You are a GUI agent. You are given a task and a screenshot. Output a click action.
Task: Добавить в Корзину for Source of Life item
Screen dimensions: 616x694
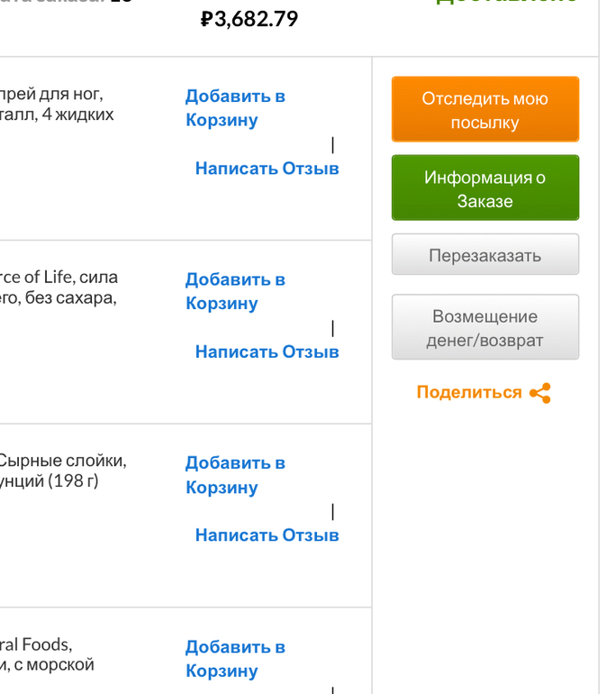tap(235, 291)
